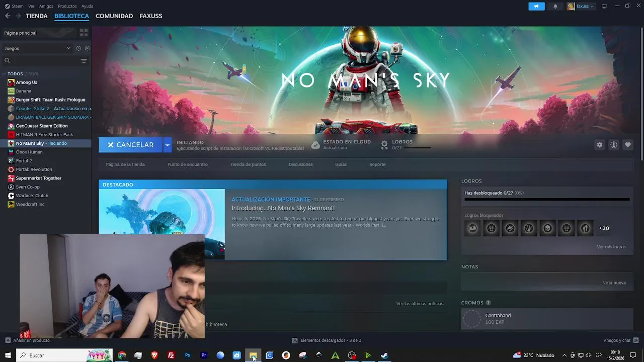Open Ver menu
This screenshot has width=644, height=362.
31,6
